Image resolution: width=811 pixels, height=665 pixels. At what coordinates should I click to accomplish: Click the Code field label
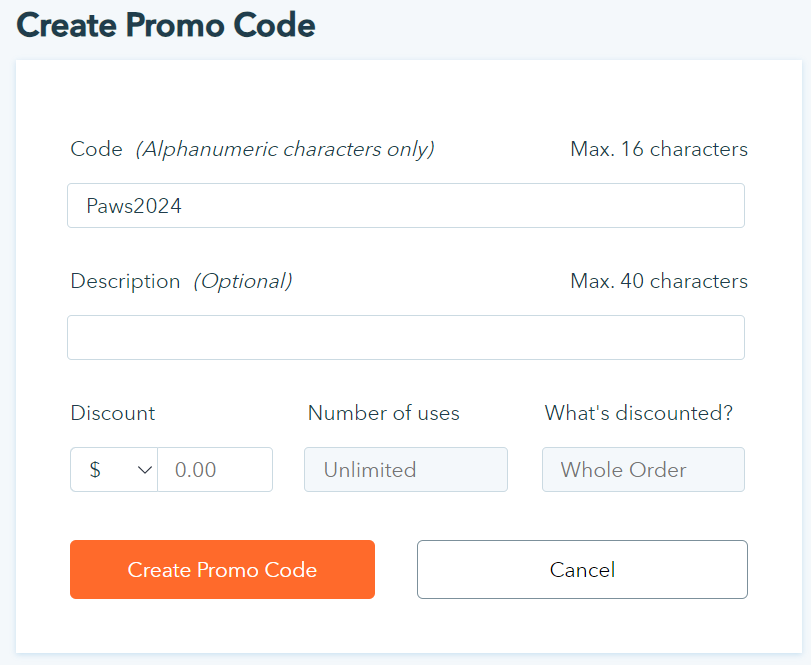pos(96,150)
